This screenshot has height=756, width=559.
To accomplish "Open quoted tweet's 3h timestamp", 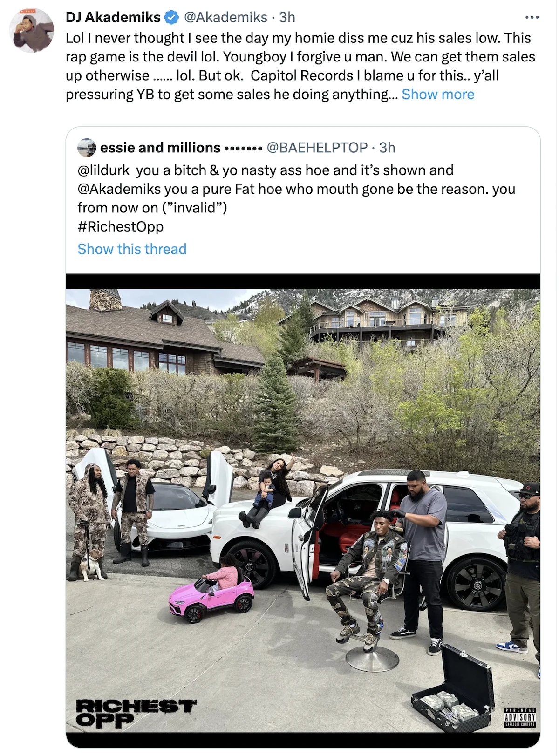I will [387, 148].
